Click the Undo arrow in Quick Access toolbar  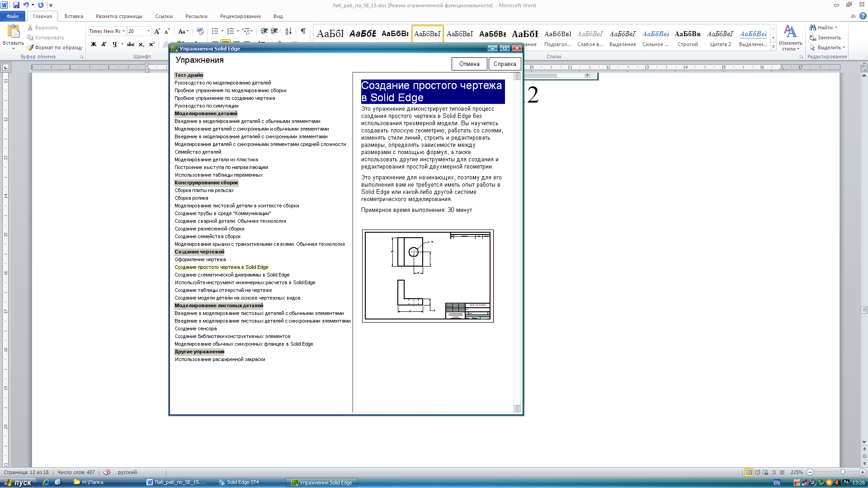(x=26, y=5)
